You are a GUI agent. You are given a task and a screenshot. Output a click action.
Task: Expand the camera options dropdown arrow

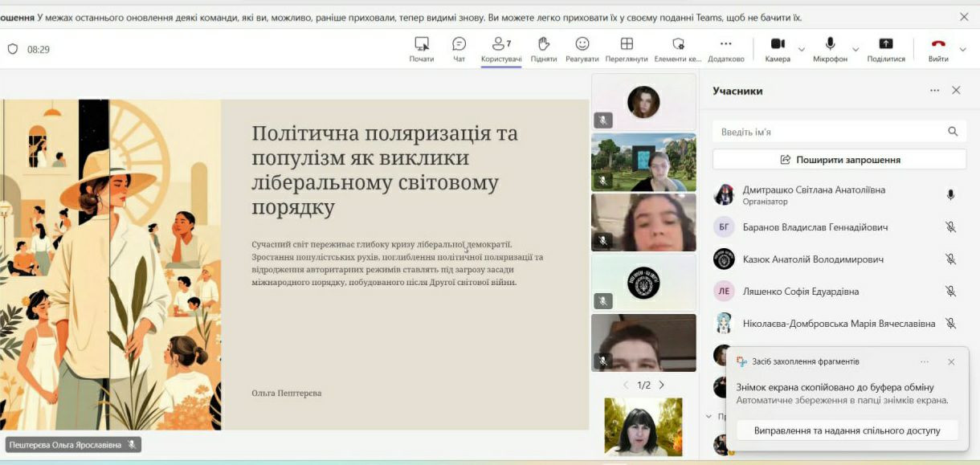pyautogui.click(x=802, y=50)
